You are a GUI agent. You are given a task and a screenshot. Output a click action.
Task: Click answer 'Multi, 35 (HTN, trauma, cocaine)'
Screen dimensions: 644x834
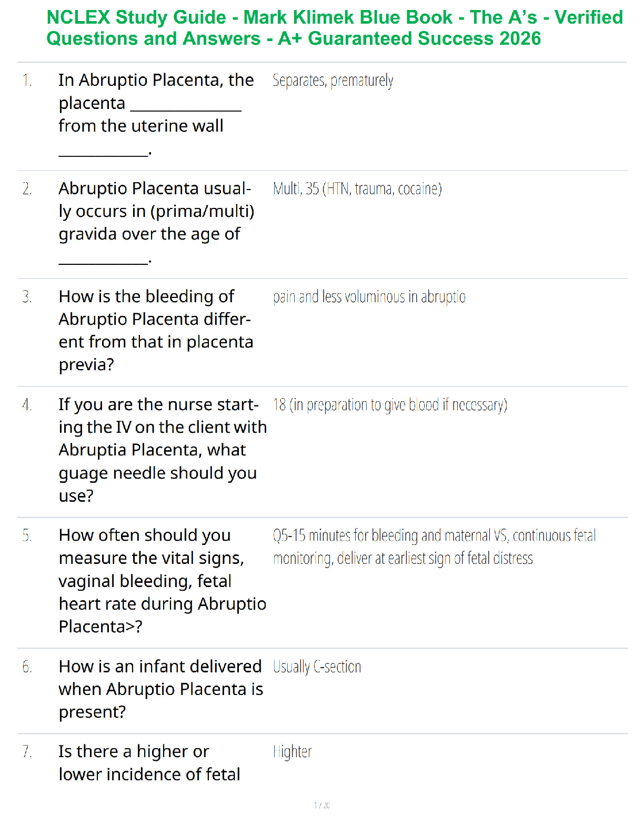point(357,188)
